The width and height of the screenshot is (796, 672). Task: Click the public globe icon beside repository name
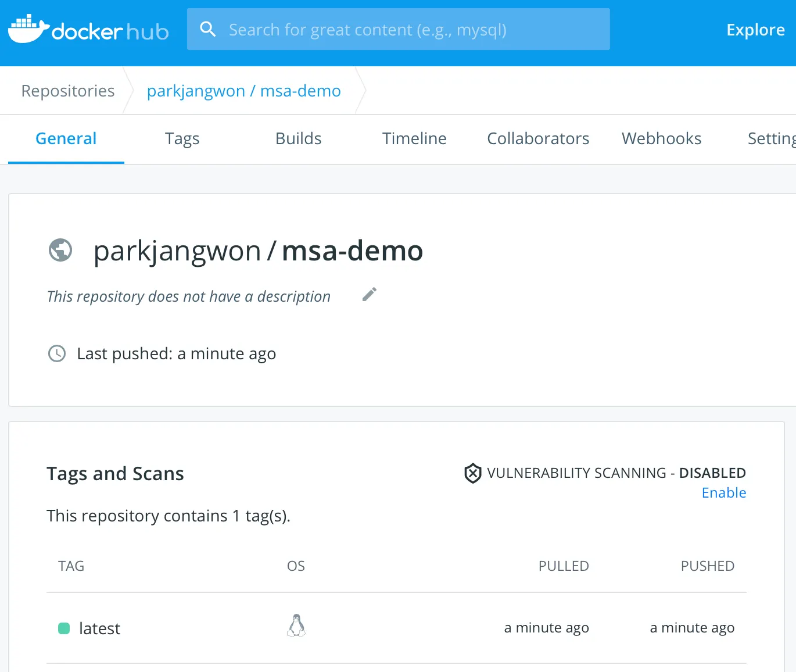click(60, 251)
